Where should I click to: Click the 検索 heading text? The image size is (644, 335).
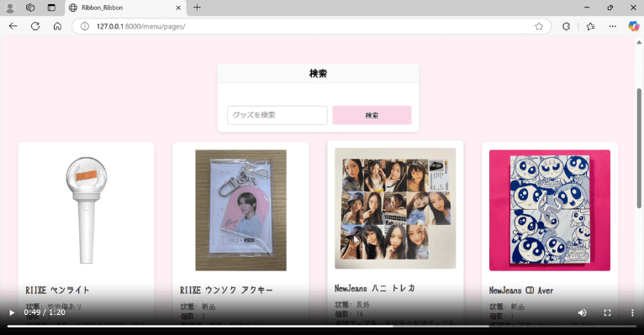click(318, 74)
